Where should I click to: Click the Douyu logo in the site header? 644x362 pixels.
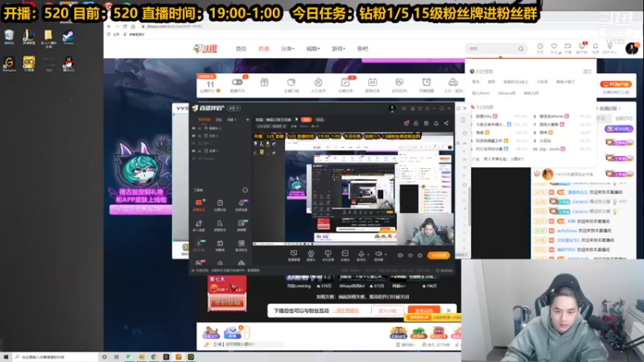[x=205, y=48]
